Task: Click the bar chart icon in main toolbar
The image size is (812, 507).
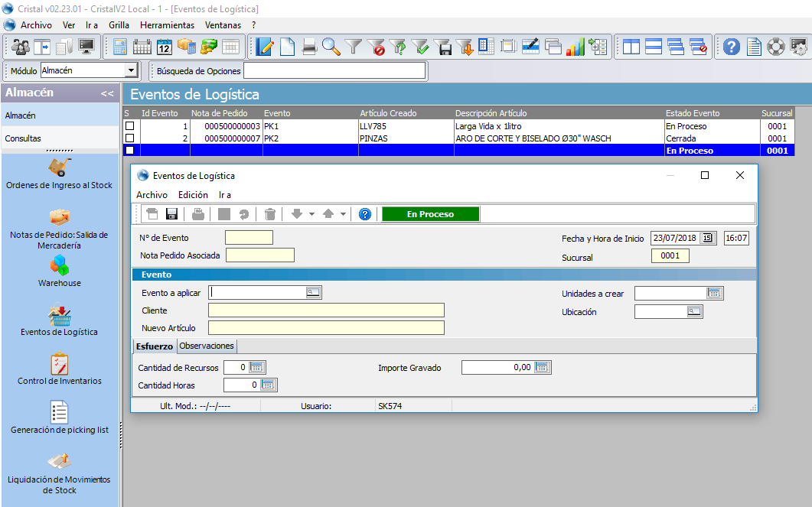Action: click(576, 47)
